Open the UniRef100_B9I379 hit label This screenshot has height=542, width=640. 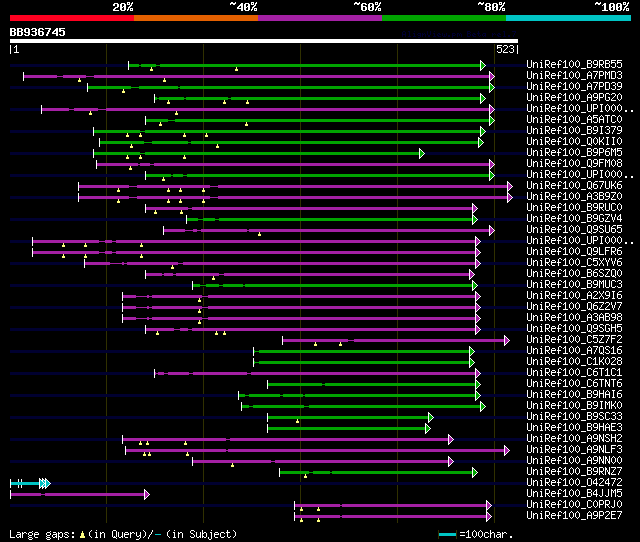pyautogui.click(x=574, y=131)
